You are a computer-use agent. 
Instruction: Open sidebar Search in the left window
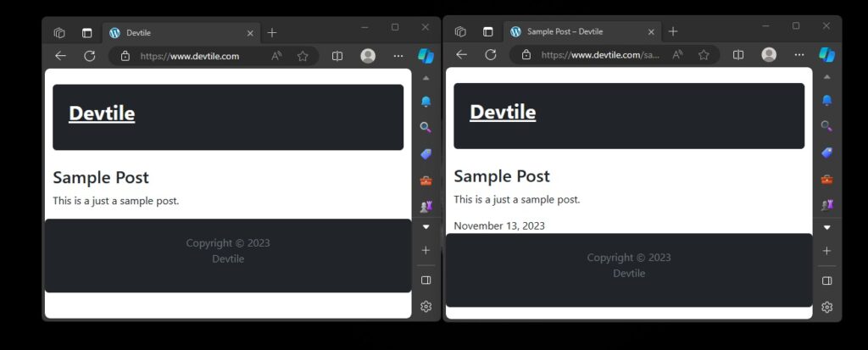426,127
